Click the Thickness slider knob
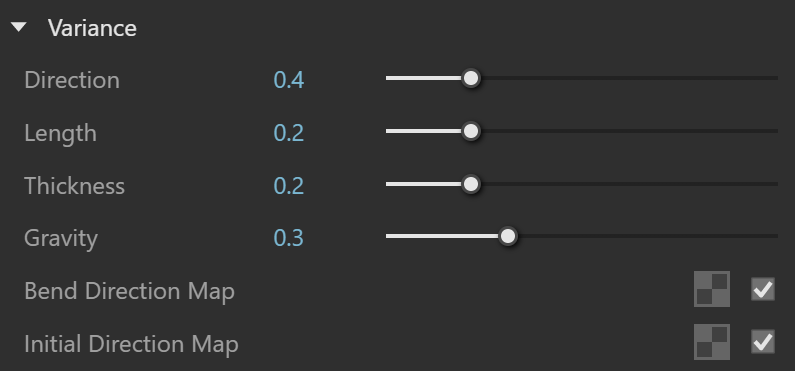The height and width of the screenshot is (371, 795). [471, 184]
